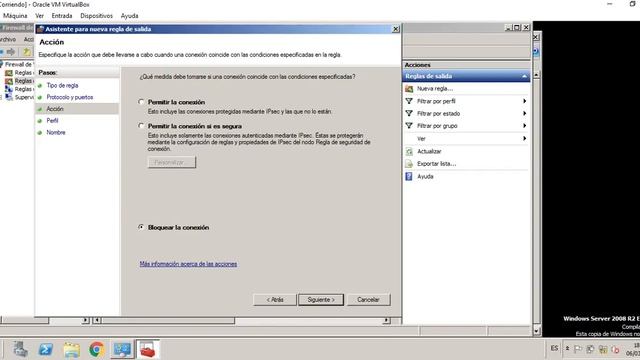Expand the Filtrar por grupo submenu arrow
Image resolution: width=640 pixels, height=360 pixels.
pyautogui.click(x=524, y=126)
